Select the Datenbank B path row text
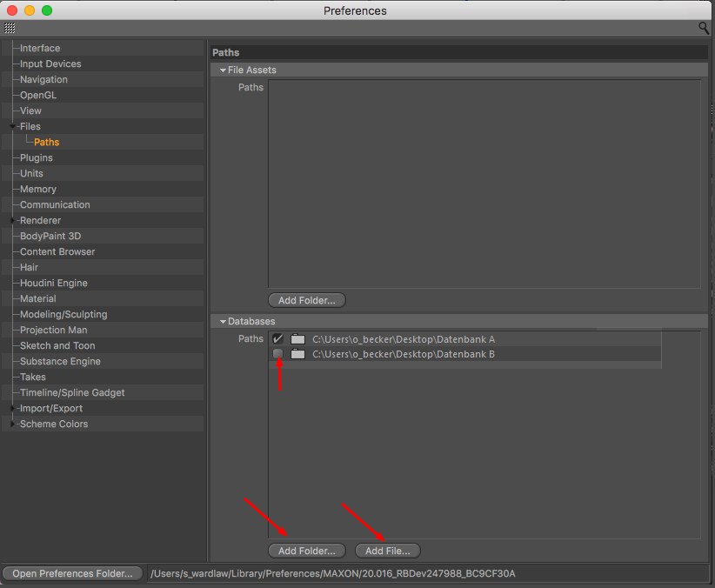The width and height of the screenshot is (715, 588). (x=404, y=354)
